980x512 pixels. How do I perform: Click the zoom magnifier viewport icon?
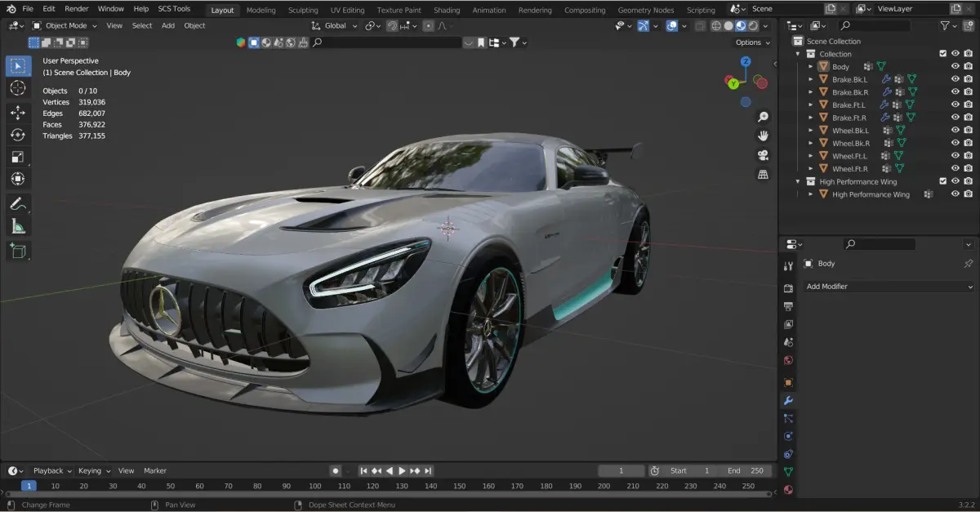point(763,118)
